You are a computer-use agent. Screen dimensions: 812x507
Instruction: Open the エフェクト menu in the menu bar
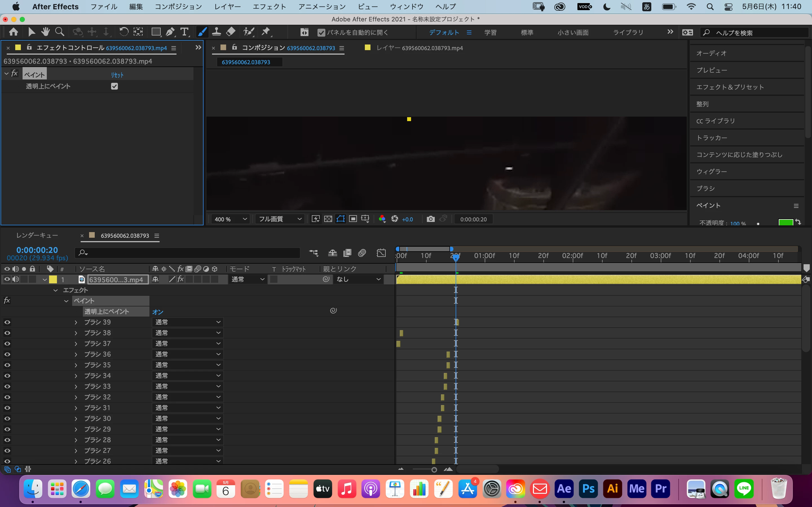[x=269, y=7]
